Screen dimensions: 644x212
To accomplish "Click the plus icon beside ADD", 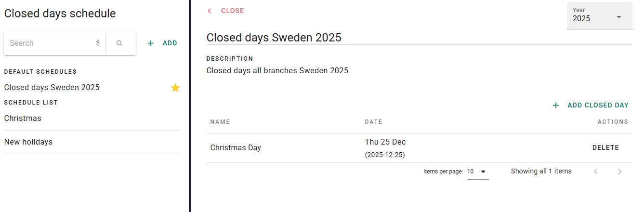I will [151, 43].
